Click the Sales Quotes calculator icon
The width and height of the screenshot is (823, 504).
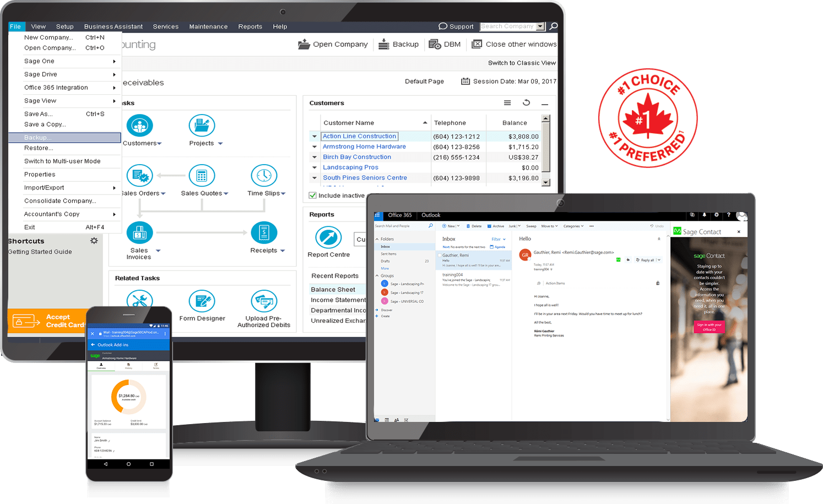click(202, 176)
